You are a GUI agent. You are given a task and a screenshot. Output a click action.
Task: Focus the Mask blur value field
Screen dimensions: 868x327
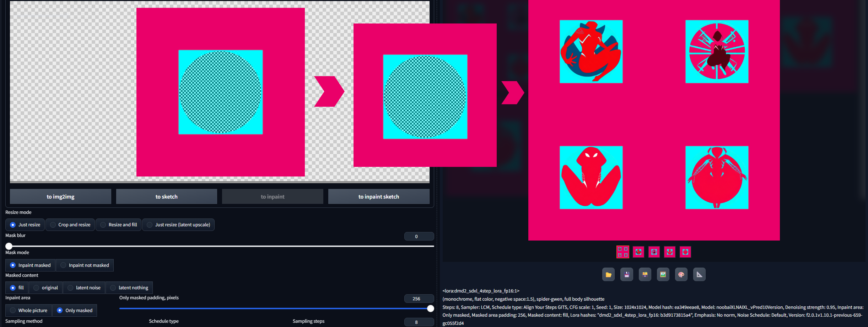click(x=419, y=236)
